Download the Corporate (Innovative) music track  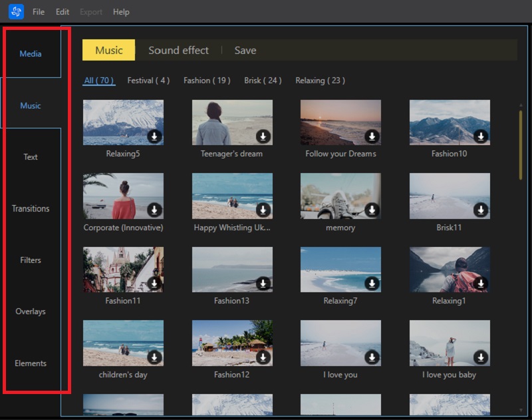pos(154,210)
